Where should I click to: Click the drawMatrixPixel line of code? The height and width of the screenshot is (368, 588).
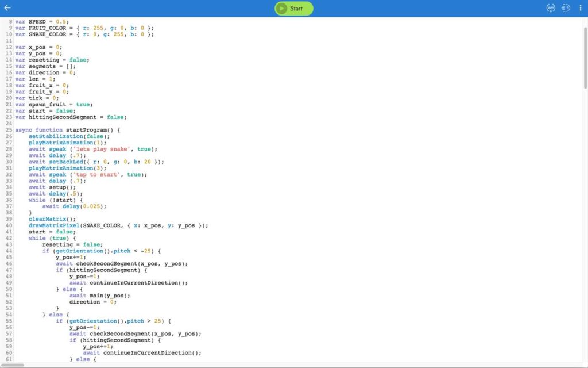pyautogui.click(x=118, y=226)
